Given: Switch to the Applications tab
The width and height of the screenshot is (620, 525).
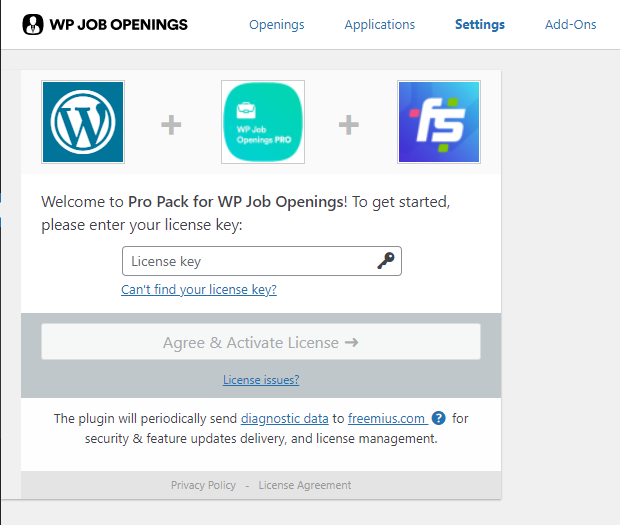Looking at the screenshot, I should (x=380, y=25).
